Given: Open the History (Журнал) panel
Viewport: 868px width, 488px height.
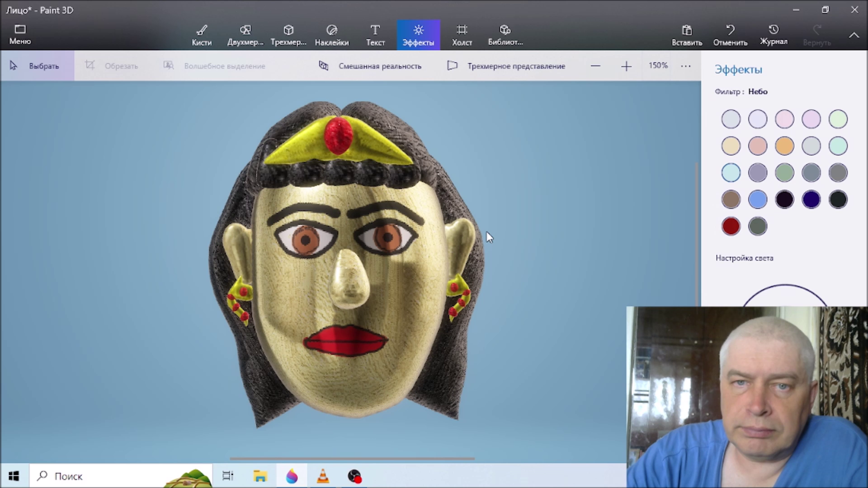Looking at the screenshot, I should pyautogui.click(x=774, y=35).
